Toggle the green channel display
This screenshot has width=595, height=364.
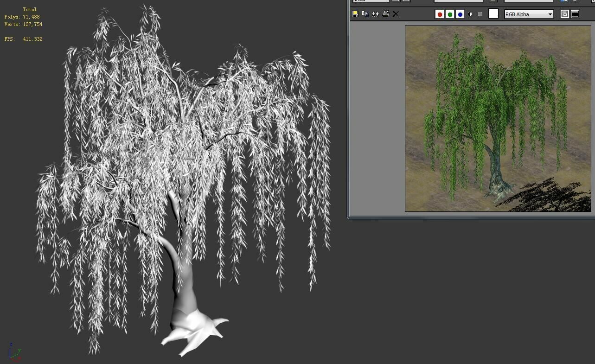point(449,14)
